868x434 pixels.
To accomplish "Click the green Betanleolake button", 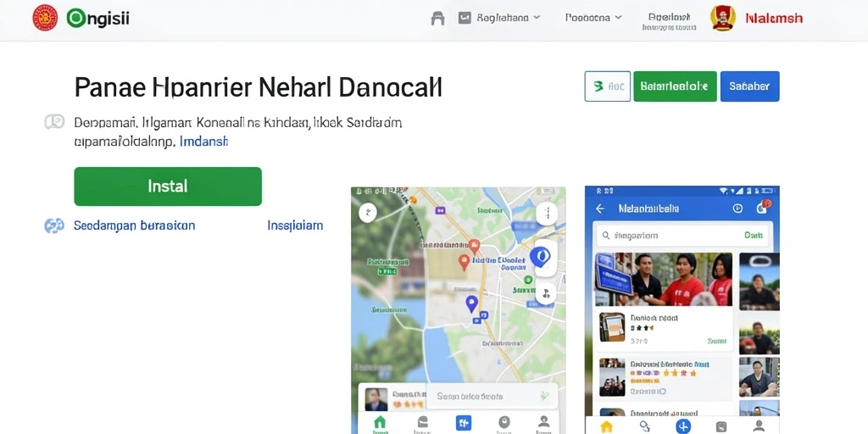I will pyautogui.click(x=675, y=86).
